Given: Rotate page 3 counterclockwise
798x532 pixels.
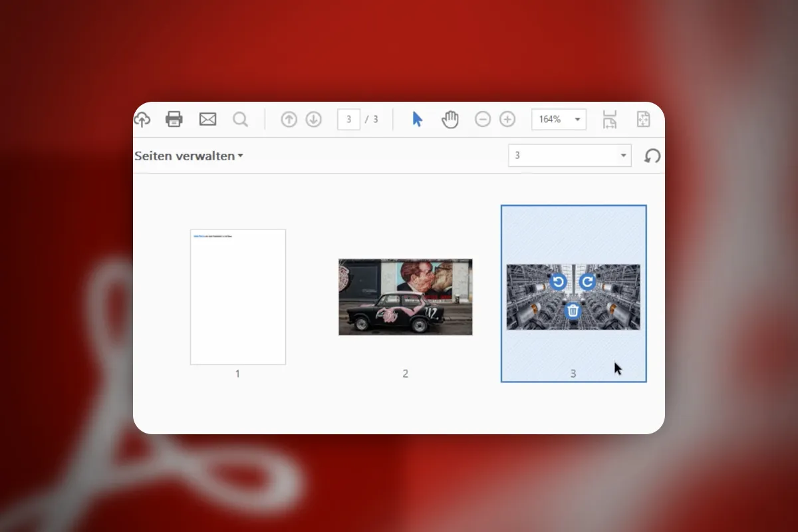Looking at the screenshot, I should click(x=559, y=282).
